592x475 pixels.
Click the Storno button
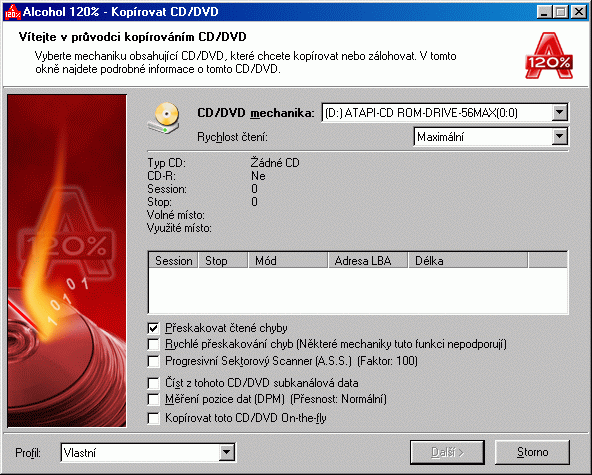532,452
